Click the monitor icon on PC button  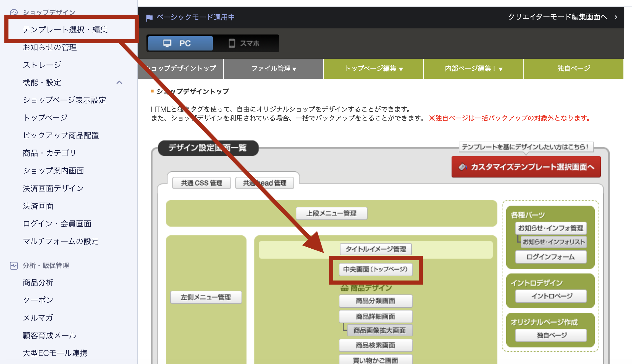click(x=167, y=43)
